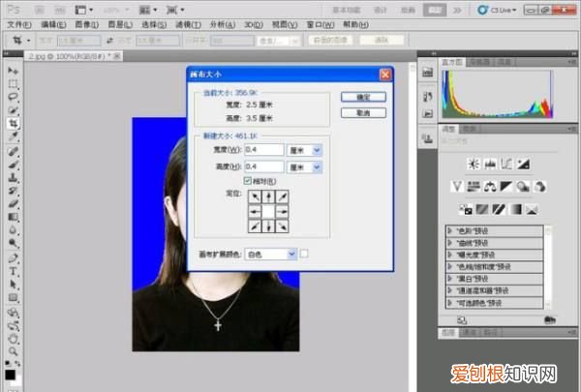Add a Vibrance adjustment
The width and height of the screenshot is (581, 392).
[x=457, y=187]
